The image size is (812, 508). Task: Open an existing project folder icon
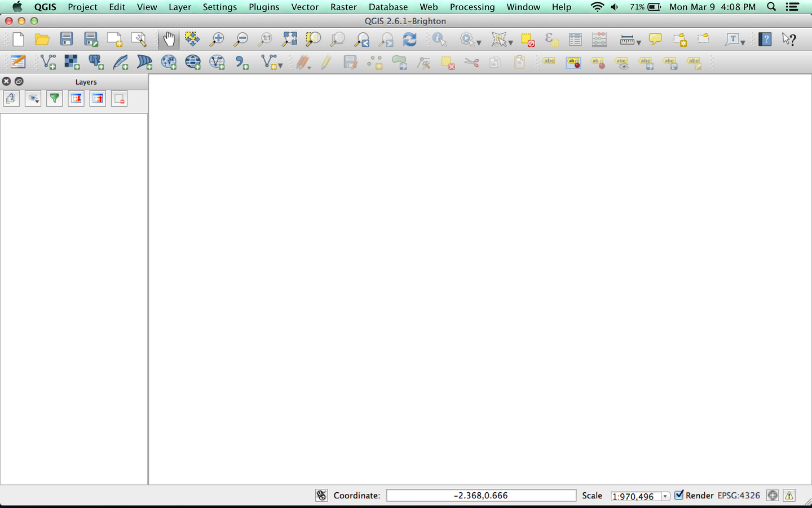pyautogui.click(x=42, y=40)
